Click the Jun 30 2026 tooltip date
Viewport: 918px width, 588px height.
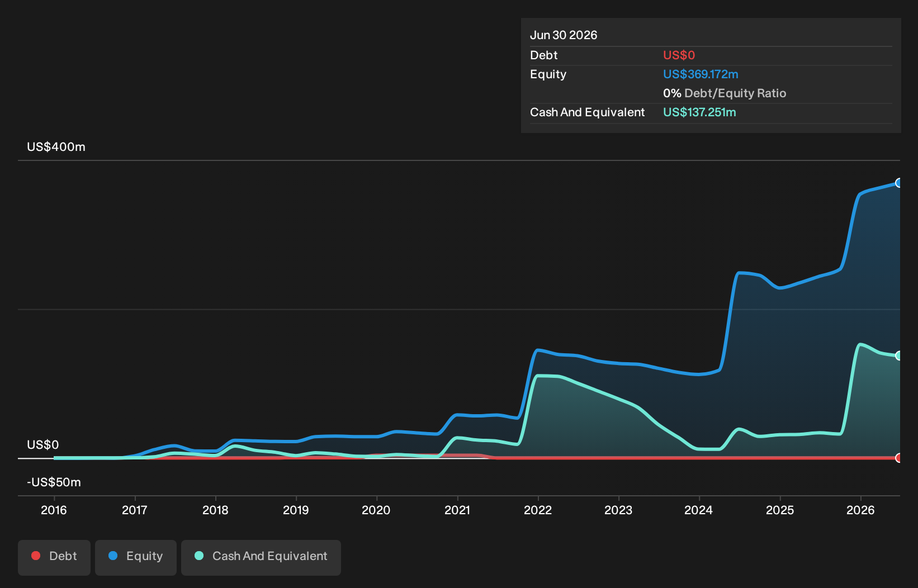[x=564, y=35]
